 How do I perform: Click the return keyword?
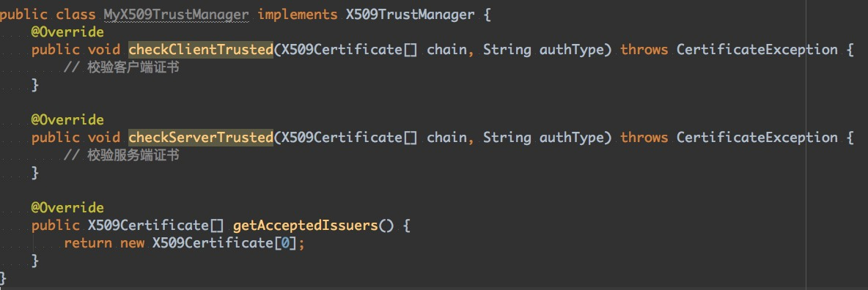pyautogui.click(x=88, y=244)
